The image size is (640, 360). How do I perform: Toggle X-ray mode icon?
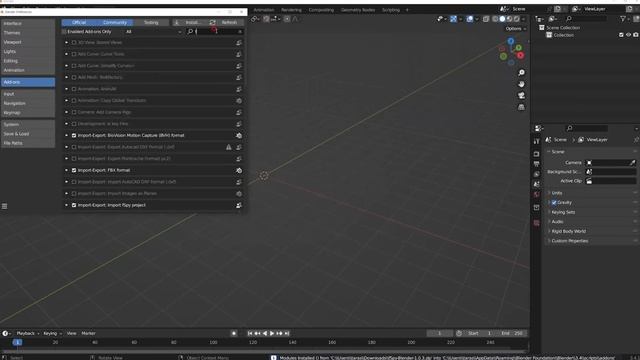(x=486, y=19)
